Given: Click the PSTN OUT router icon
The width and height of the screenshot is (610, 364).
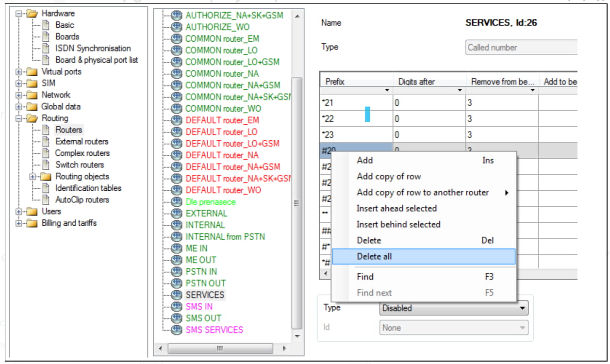Looking at the screenshot, I should pyautogui.click(x=177, y=283).
